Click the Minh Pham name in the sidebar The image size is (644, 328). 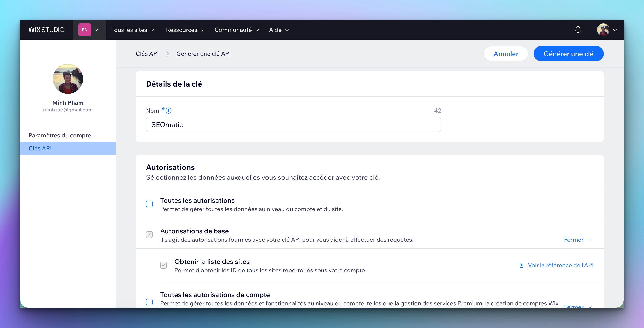[68, 103]
